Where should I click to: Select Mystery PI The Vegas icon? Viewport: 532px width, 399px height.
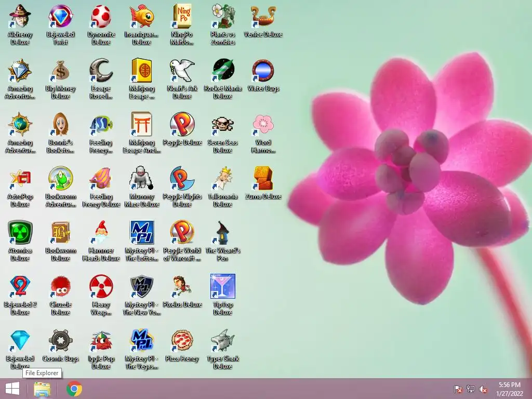click(141, 341)
